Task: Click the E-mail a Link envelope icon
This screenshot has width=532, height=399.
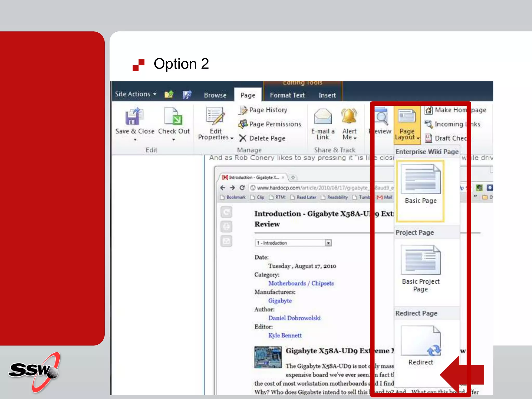Action: 323,117
